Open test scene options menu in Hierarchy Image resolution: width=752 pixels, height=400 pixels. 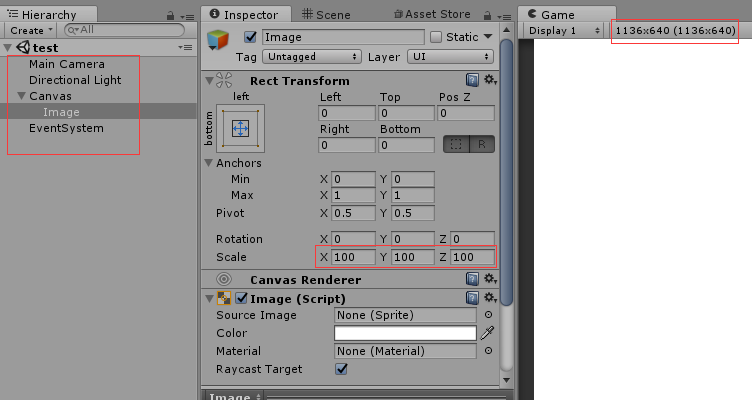tap(185, 47)
